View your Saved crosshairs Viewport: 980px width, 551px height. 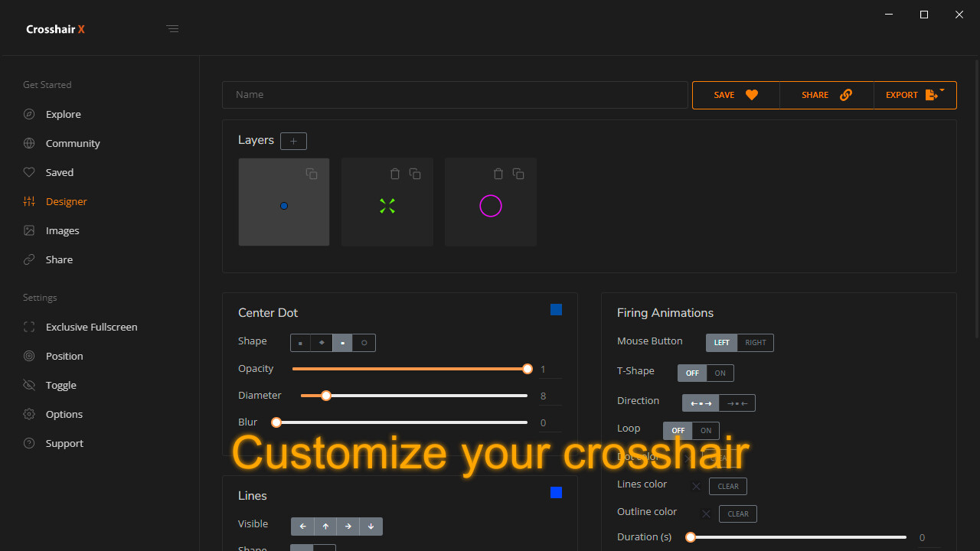point(60,172)
